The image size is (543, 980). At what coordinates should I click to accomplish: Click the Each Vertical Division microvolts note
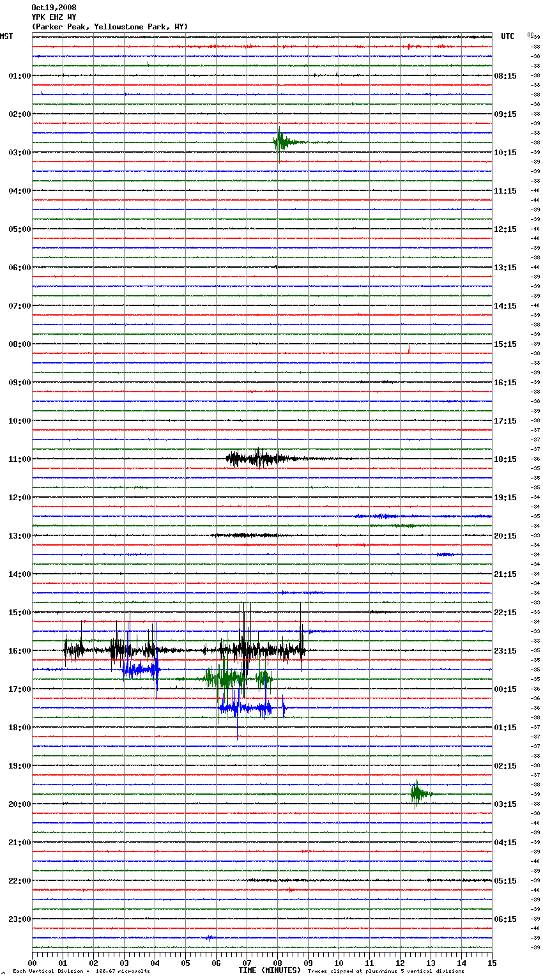pos(81,971)
